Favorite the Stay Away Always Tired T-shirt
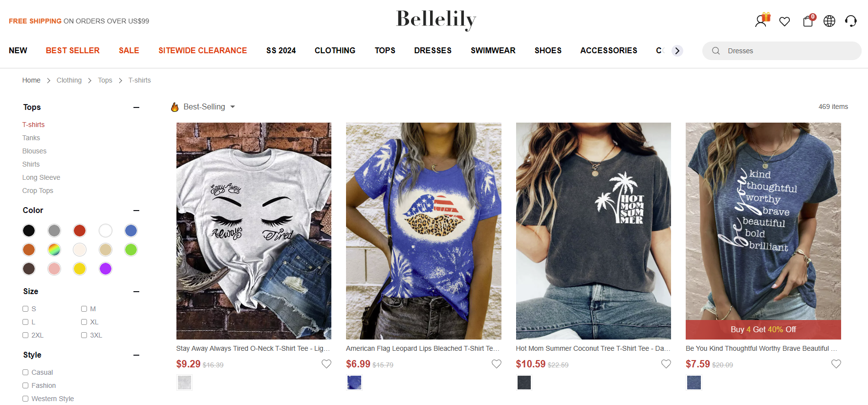This screenshot has width=868, height=405. click(326, 364)
